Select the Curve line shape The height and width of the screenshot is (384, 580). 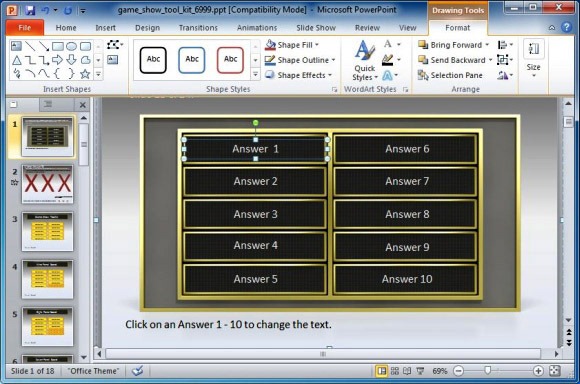(44, 74)
